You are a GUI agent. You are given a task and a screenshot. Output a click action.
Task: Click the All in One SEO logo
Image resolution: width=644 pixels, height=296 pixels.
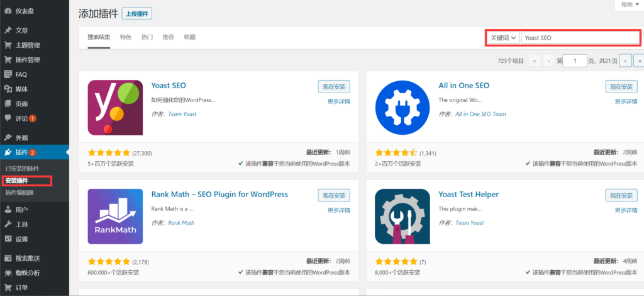point(402,107)
